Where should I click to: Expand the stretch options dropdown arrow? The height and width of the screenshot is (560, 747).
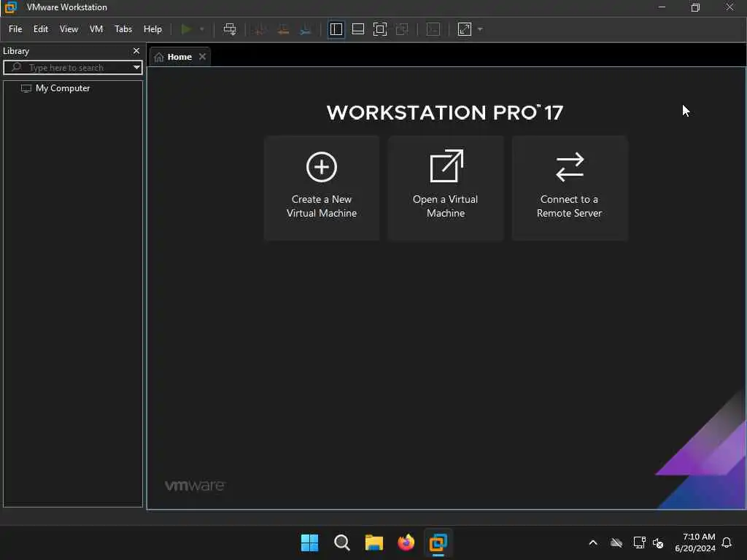pos(480,29)
